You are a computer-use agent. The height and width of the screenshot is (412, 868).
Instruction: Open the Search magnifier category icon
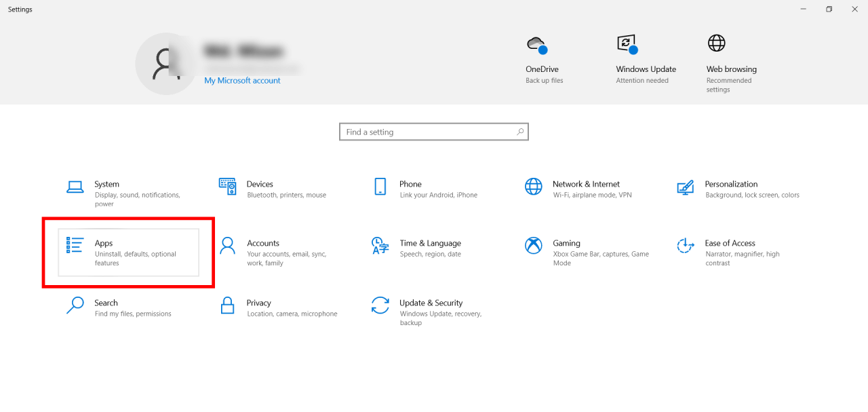[75, 305]
